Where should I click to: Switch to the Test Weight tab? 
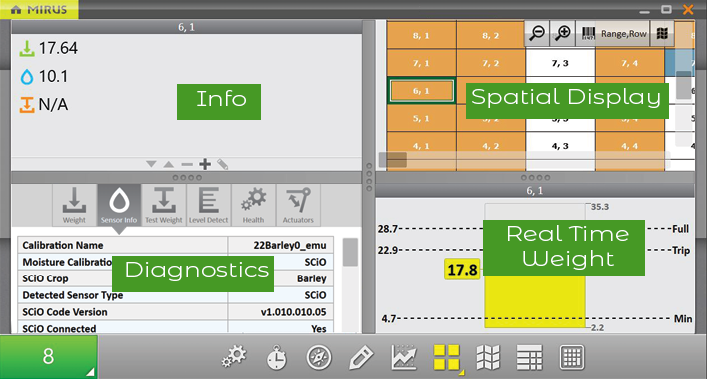point(164,205)
